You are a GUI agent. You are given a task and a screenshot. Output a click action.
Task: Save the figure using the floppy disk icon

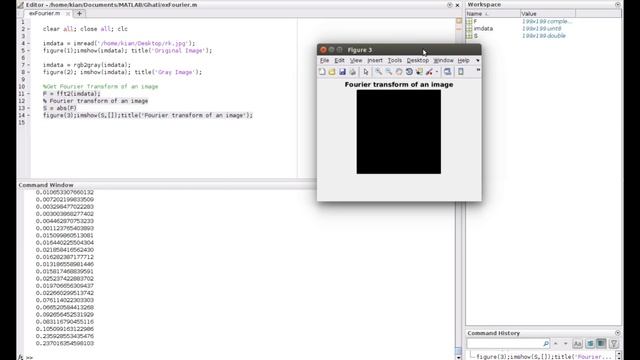point(342,72)
